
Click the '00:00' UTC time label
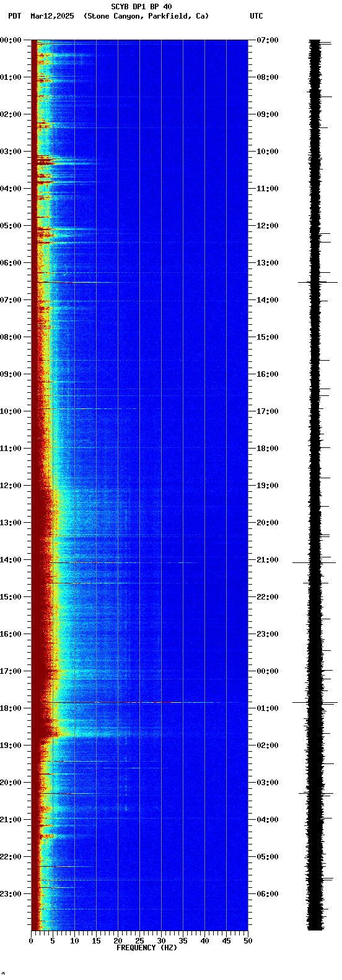[268, 671]
